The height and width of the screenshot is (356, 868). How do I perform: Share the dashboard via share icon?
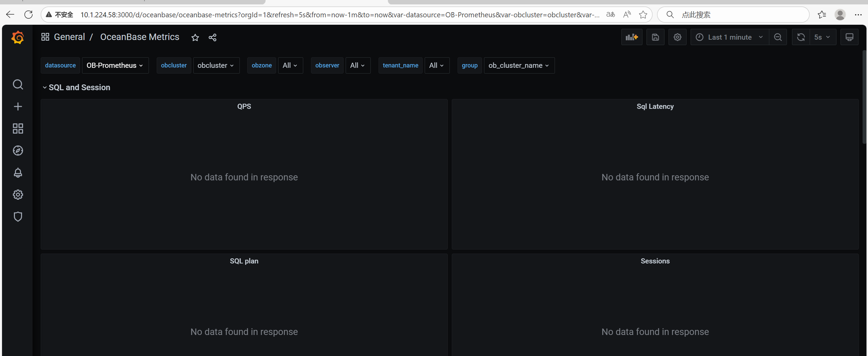coord(212,37)
